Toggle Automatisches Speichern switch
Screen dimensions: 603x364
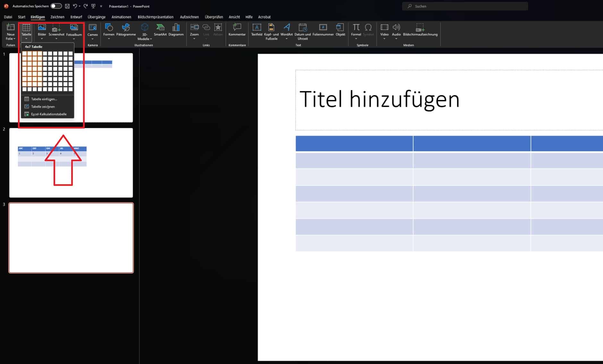coord(56,6)
